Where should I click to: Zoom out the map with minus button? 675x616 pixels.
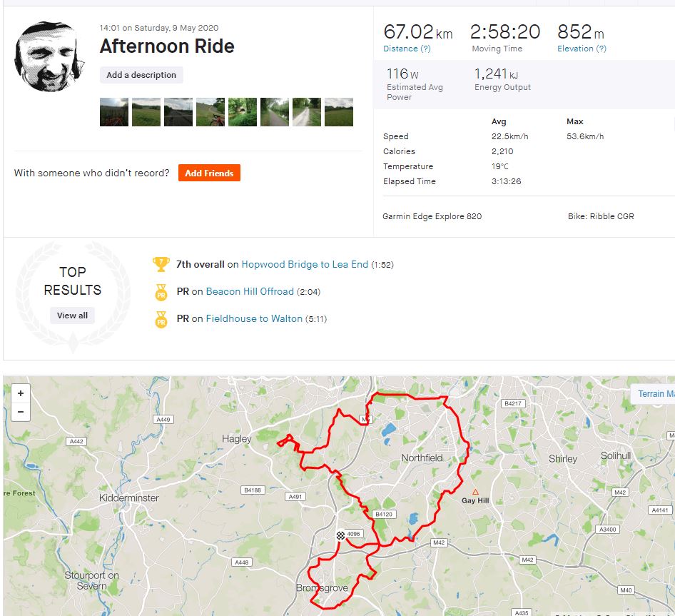point(21,412)
